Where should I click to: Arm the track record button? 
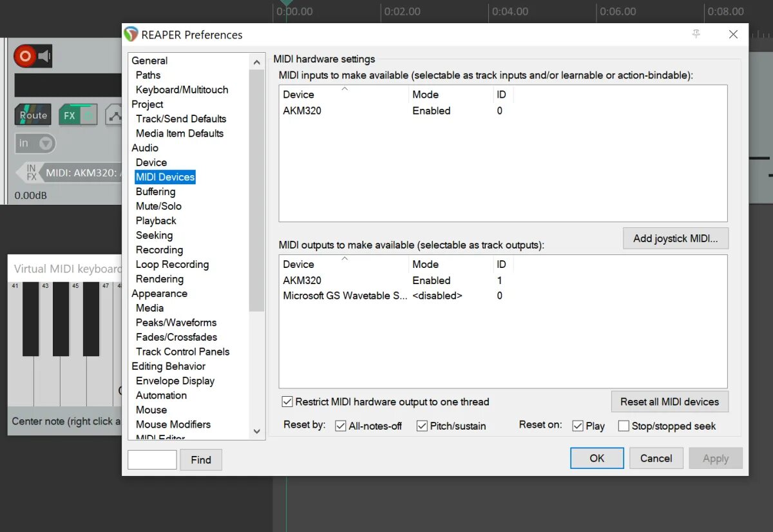pyautogui.click(x=24, y=56)
